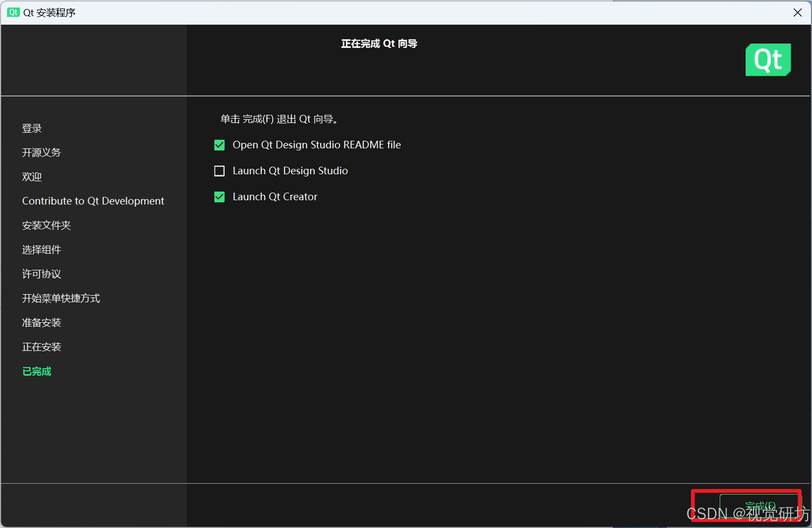Viewport: 812px width, 528px height.
Task: Select the 开源义务 sidebar step
Action: 41,152
